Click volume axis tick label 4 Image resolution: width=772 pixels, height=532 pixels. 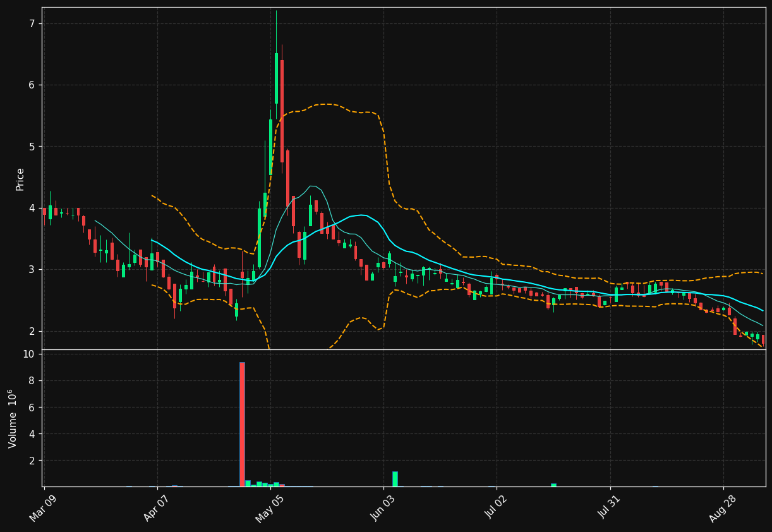[32, 435]
